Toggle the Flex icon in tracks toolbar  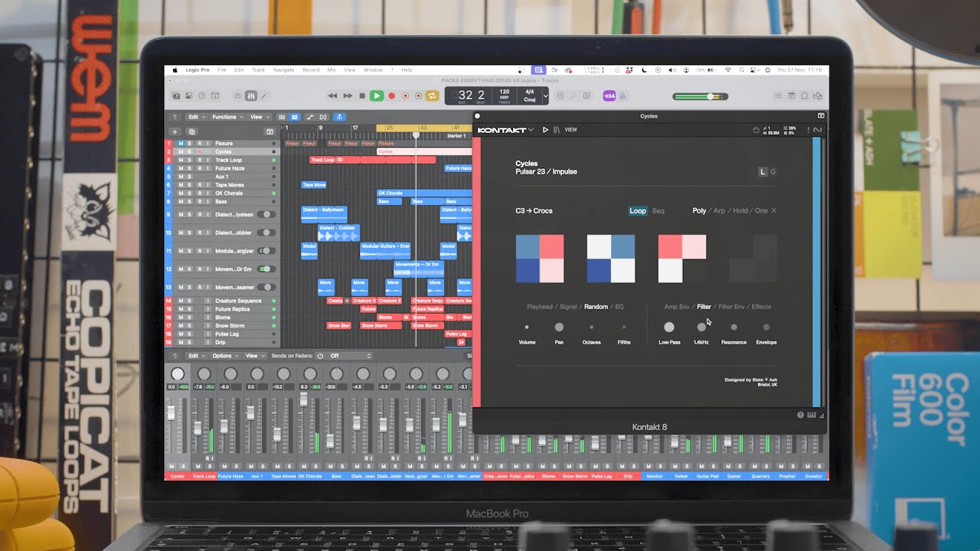click(x=324, y=117)
